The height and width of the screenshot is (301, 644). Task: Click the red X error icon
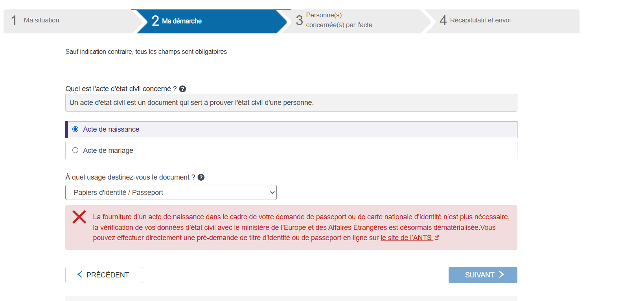coord(79,217)
